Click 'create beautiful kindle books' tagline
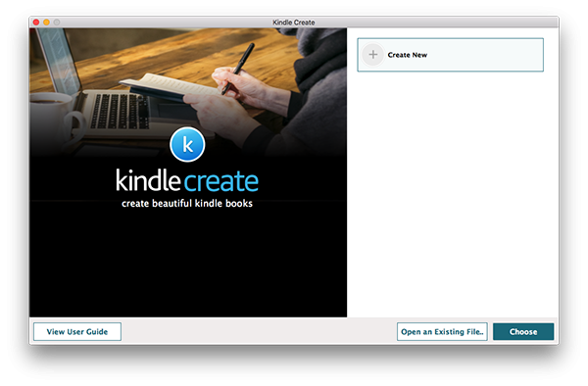Viewport: 588px width, 386px height. [x=187, y=204]
